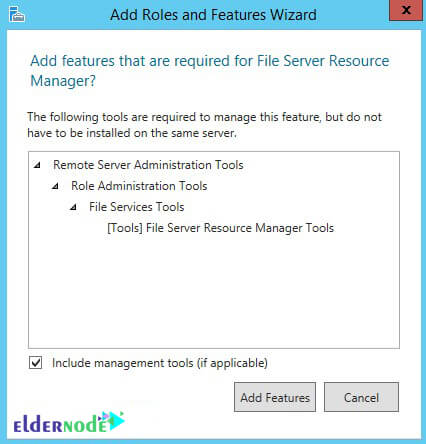Click the blue heading about File Server Resource
The width and height of the screenshot is (426, 444).
click(x=210, y=71)
